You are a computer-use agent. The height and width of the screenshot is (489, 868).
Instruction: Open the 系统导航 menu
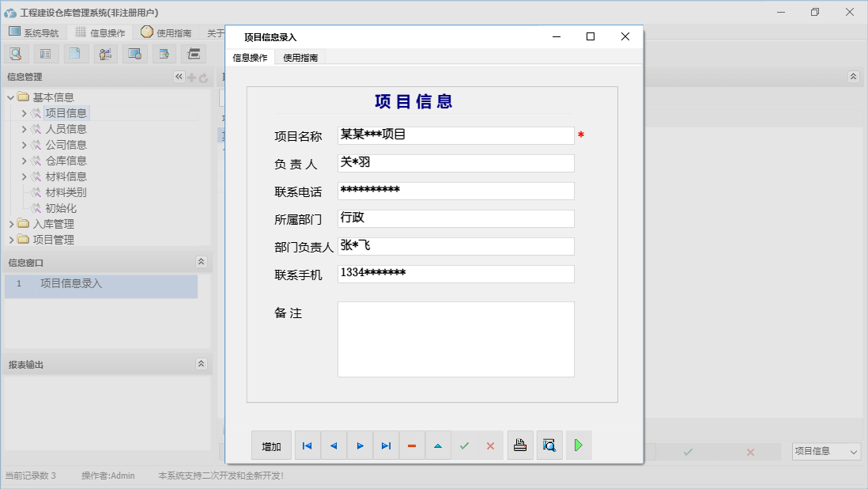coord(35,32)
